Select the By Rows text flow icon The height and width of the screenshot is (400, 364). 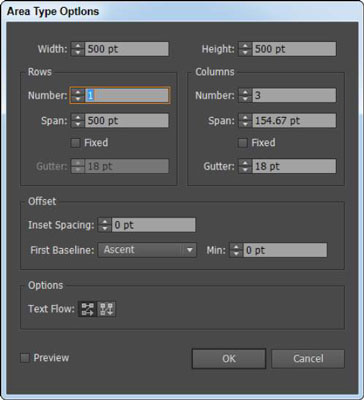[x=87, y=309]
